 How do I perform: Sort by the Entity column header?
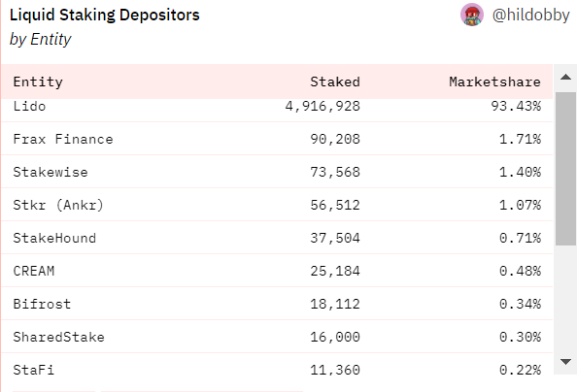tap(38, 82)
